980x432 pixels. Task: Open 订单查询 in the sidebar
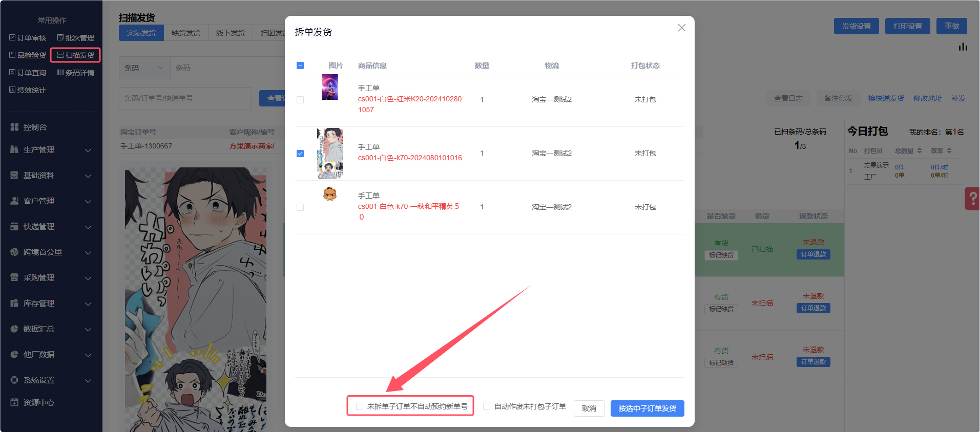point(28,73)
